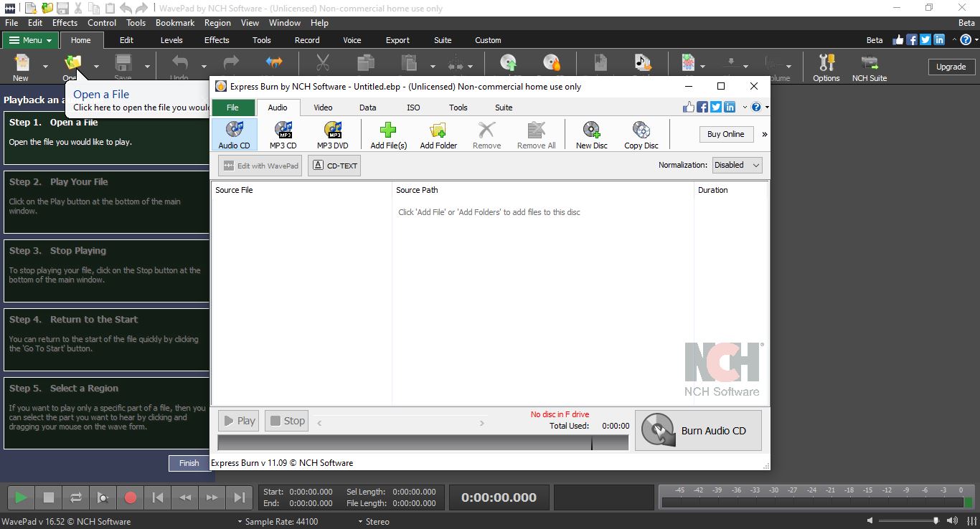The width and height of the screenshot is (980, 529).
Task: Click the Source File column header
Action: point(301,190)
